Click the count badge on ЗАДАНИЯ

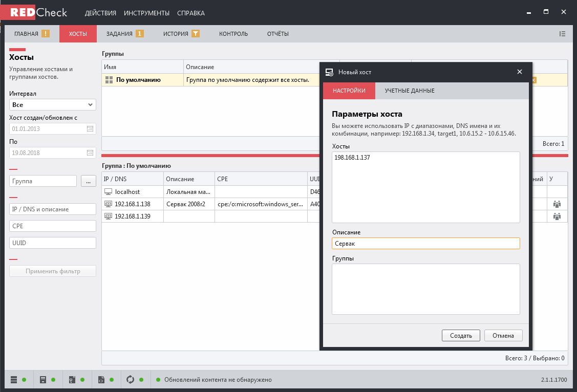click(139, 33)
